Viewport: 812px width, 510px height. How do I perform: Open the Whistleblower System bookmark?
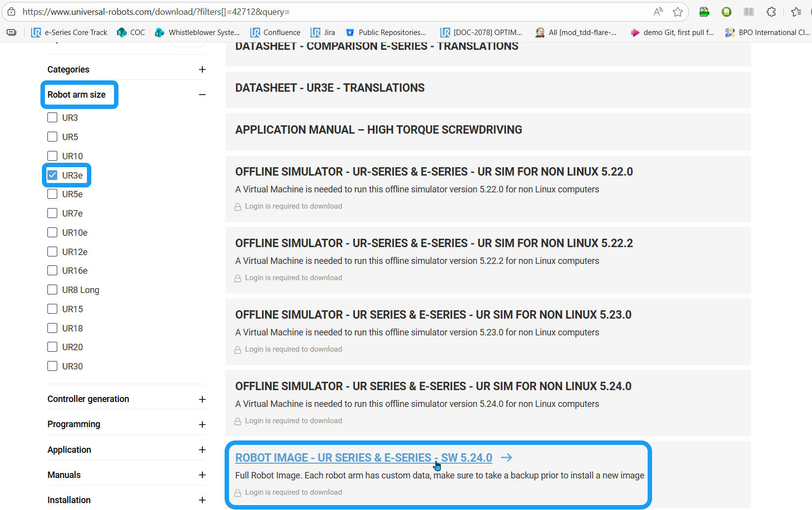click(197, 33)
